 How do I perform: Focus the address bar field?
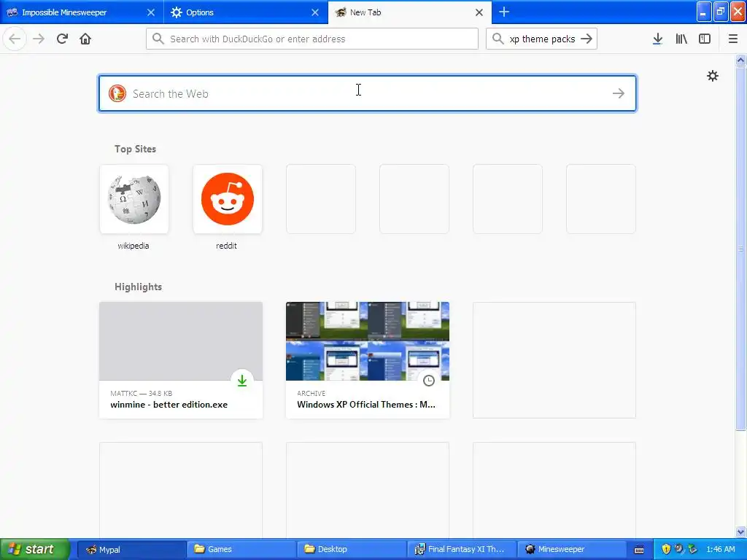[312, 39]
